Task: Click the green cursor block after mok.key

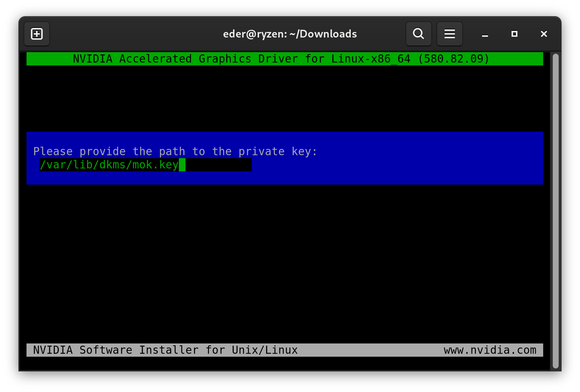Action: tap(182, 165)
